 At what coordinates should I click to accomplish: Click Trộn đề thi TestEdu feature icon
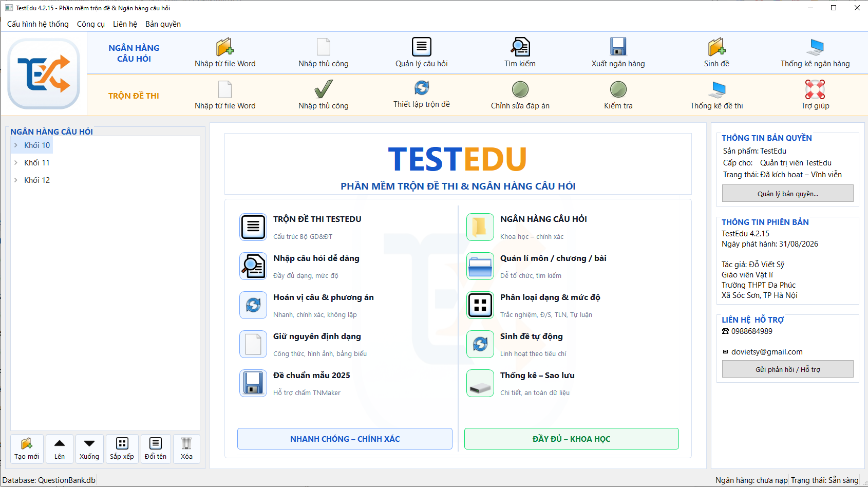click(253, 227)
